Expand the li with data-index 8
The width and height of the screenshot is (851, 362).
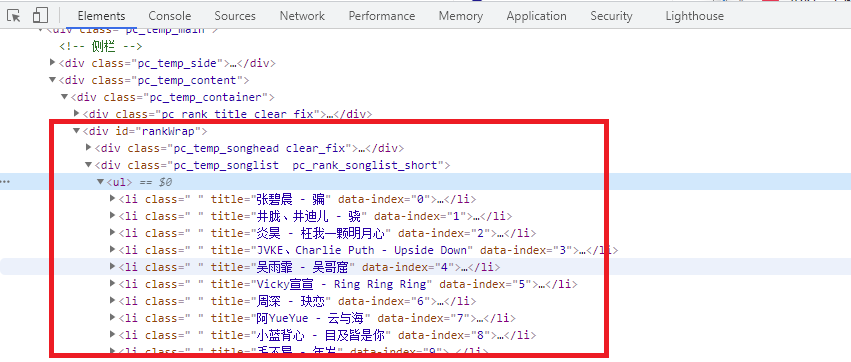tap(112, 334)
